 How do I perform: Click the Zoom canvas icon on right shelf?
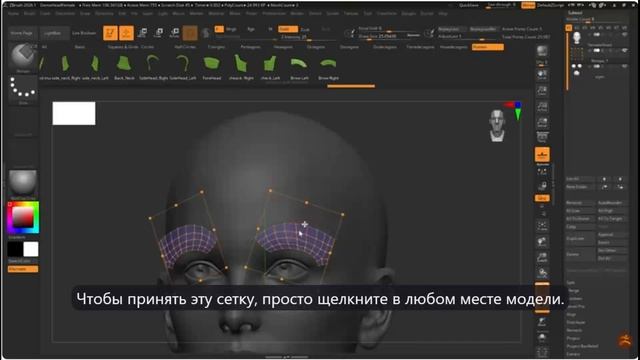(x=542, y=91)
